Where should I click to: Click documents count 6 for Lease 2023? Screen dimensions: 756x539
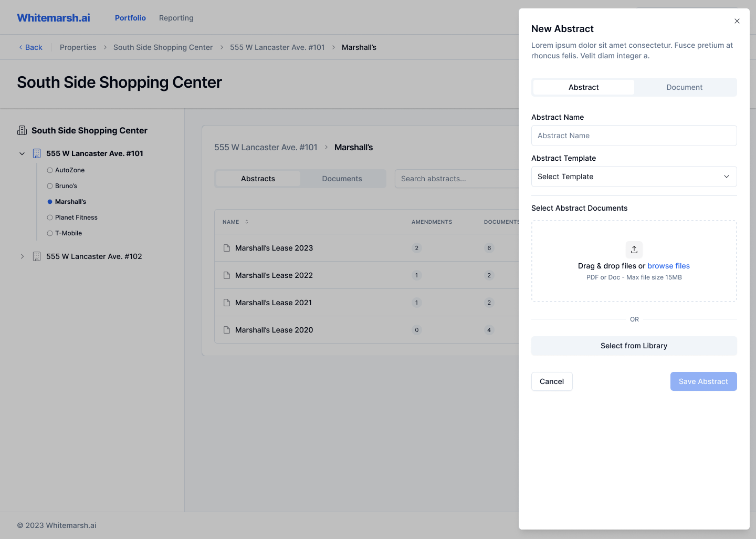489,248
